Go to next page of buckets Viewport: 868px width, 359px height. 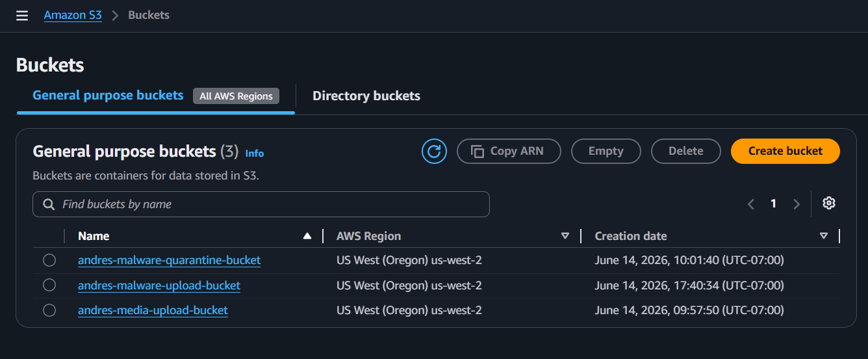[797, 204]
